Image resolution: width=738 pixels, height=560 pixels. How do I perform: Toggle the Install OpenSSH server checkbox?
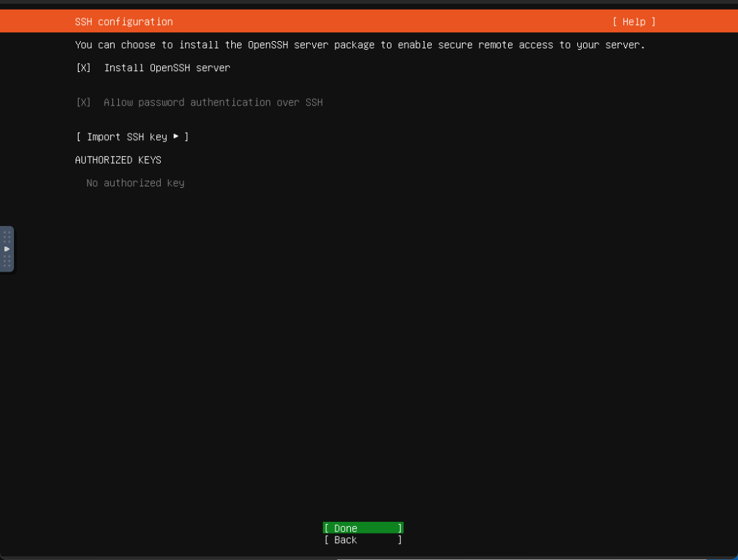pyautogui.click(x=84, y=68)
